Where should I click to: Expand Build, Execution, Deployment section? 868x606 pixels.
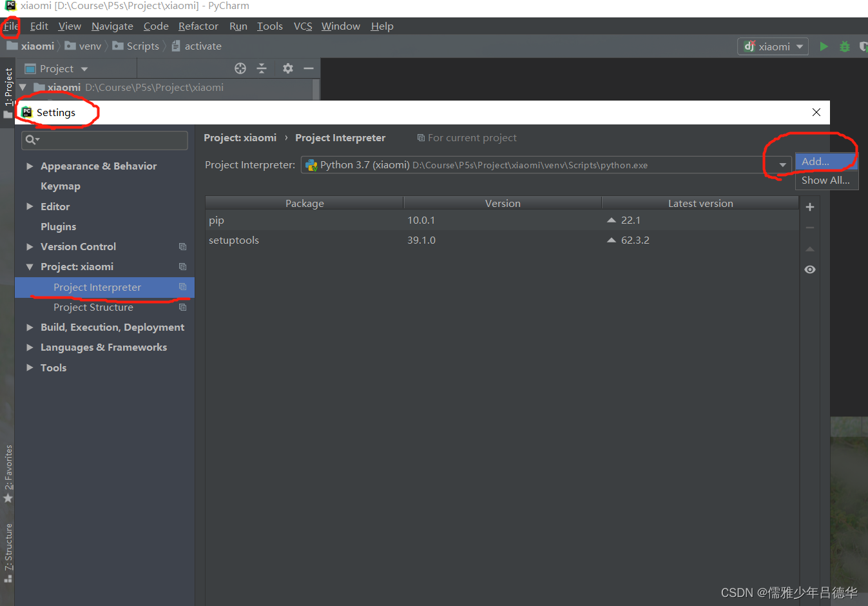[x=30, y=327]
